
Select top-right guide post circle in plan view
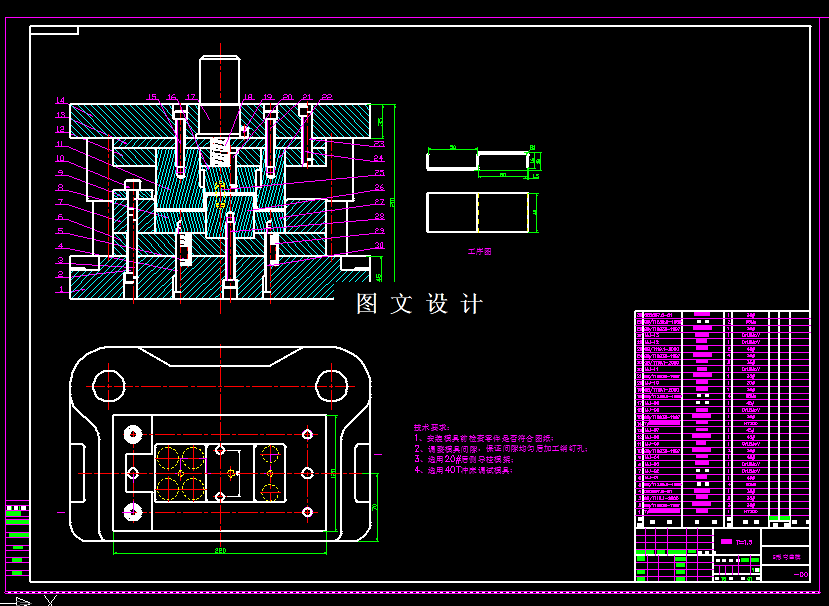331,386
